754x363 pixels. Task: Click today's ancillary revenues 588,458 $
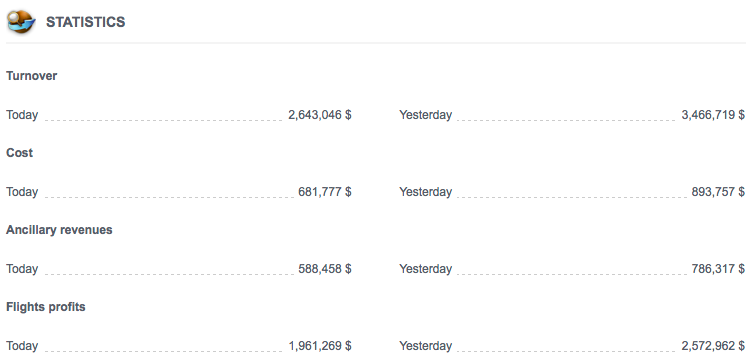coord(325,269)
